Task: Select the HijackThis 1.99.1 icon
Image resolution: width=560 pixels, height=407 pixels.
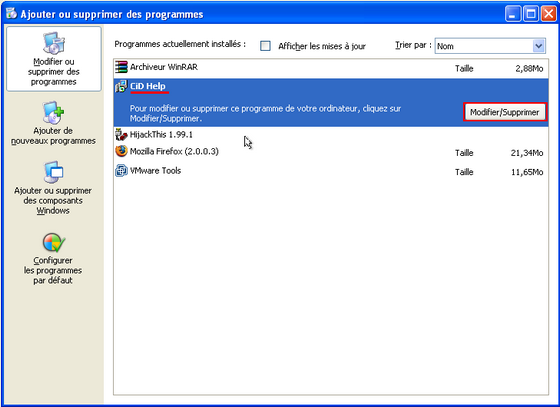Action: coord(121,135)
